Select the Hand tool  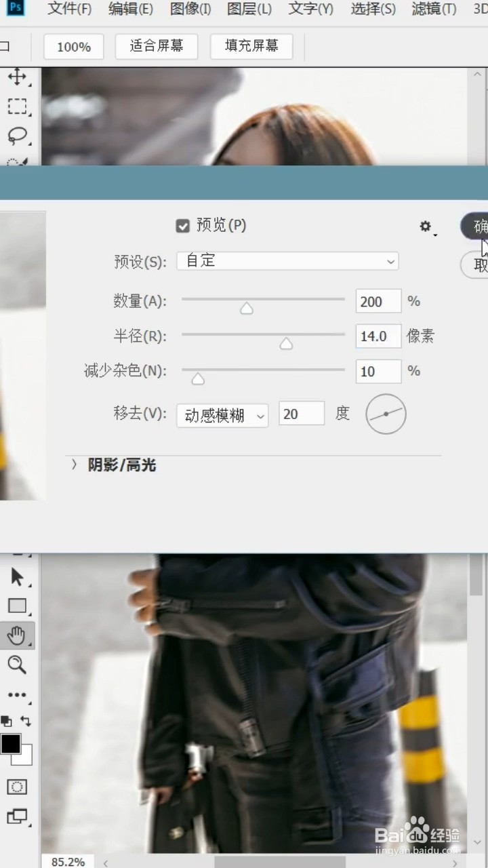17,635
